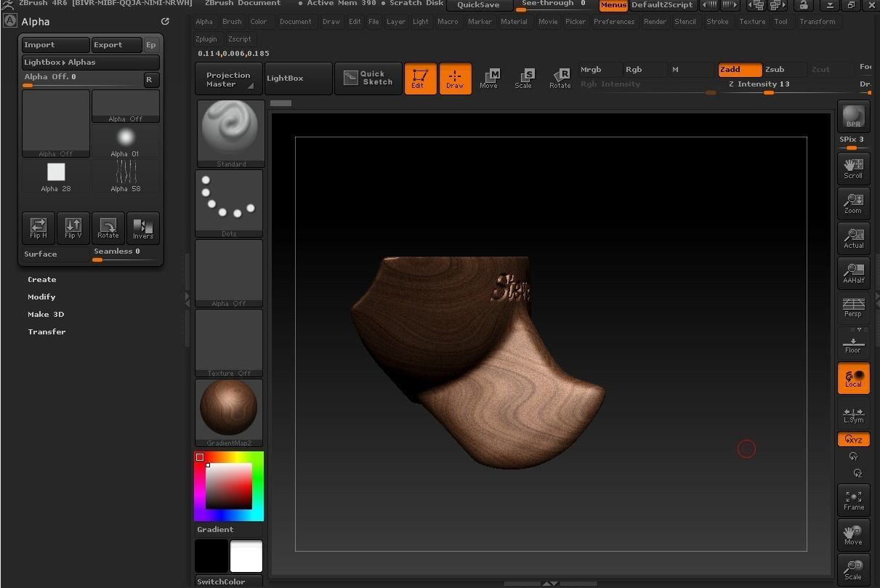Open the Brush menu
This screenshot has height=588, width=880.
point(233,22)
